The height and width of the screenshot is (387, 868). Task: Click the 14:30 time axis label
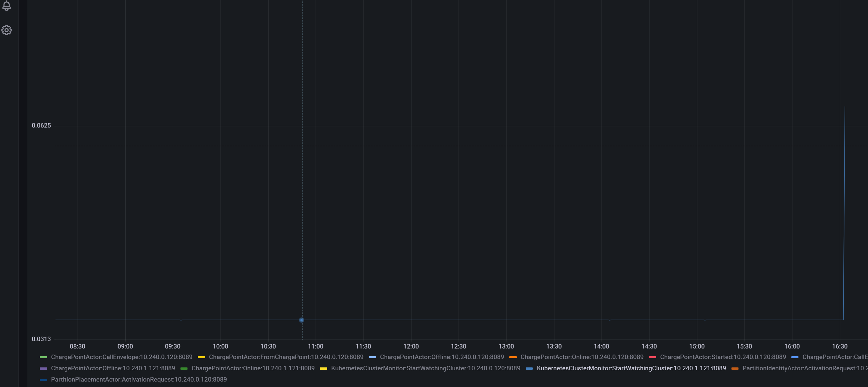click(649, 346)
